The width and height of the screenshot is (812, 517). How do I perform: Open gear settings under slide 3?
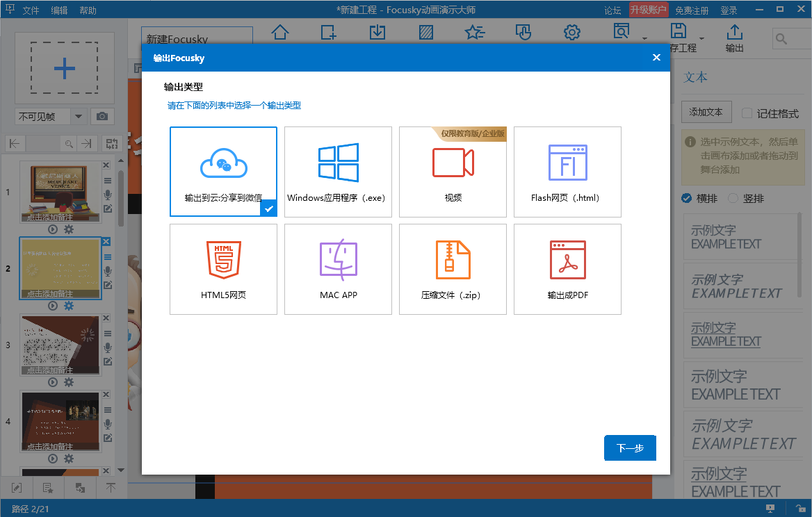pos(68,382)
